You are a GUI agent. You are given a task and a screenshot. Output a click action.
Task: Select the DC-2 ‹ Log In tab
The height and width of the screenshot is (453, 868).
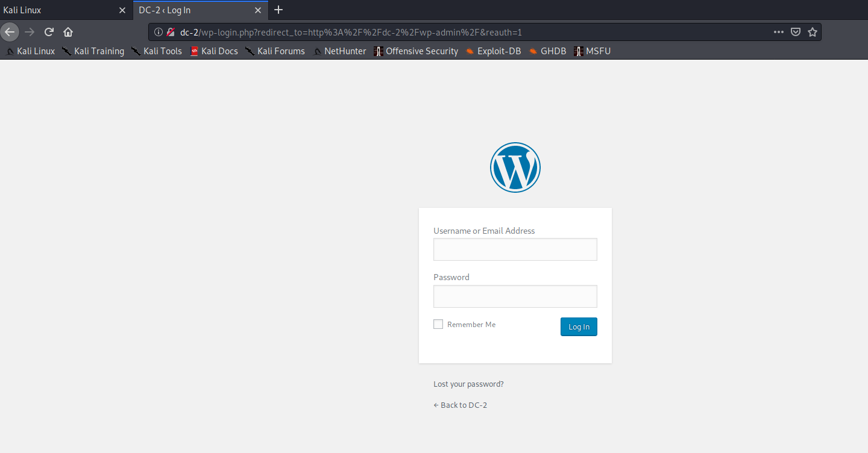[201, 10]
